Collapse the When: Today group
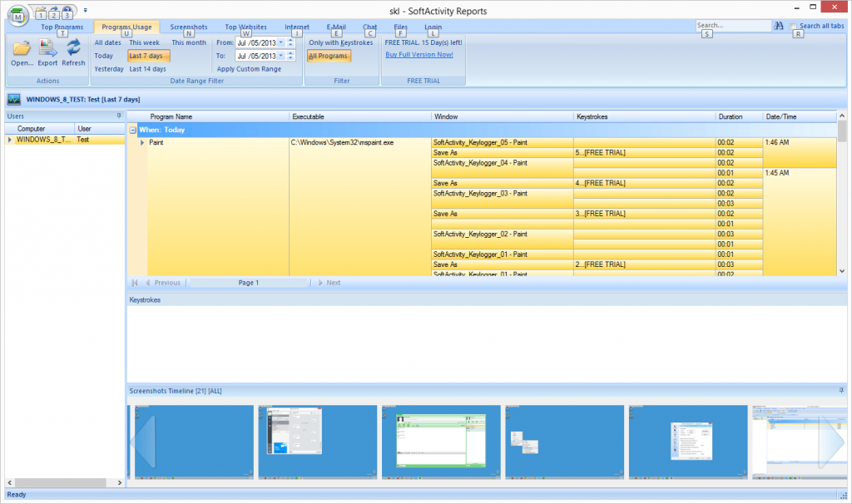This screenshot has width=852, height=504. (132, 131)
